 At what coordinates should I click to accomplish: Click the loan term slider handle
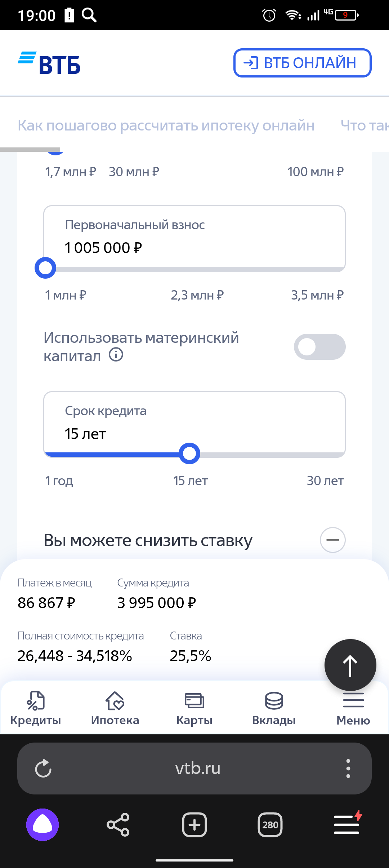coord(189,453)
